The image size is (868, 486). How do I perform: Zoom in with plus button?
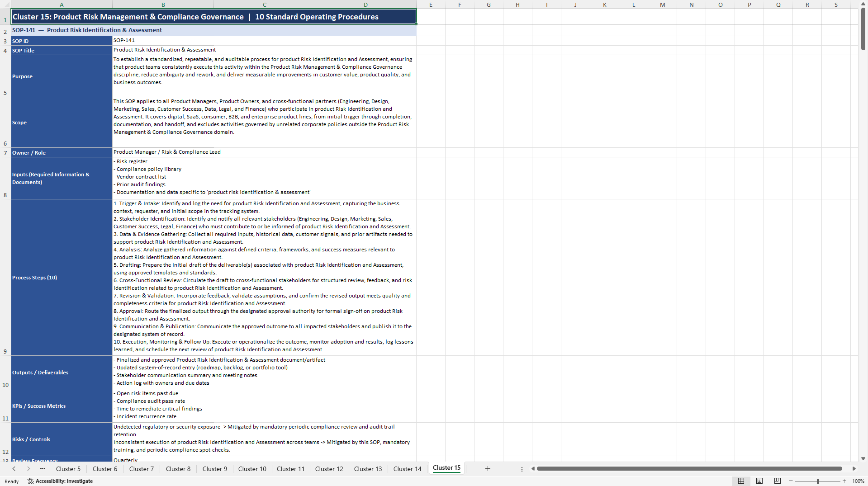[844, 481]
